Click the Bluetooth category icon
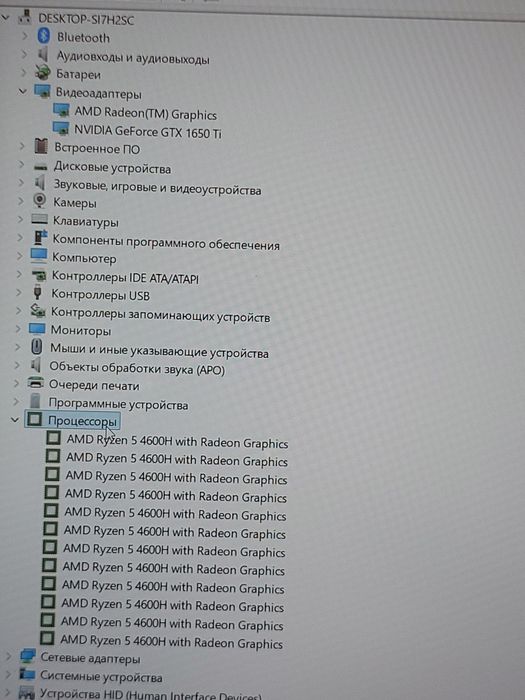 click(44, 35)
